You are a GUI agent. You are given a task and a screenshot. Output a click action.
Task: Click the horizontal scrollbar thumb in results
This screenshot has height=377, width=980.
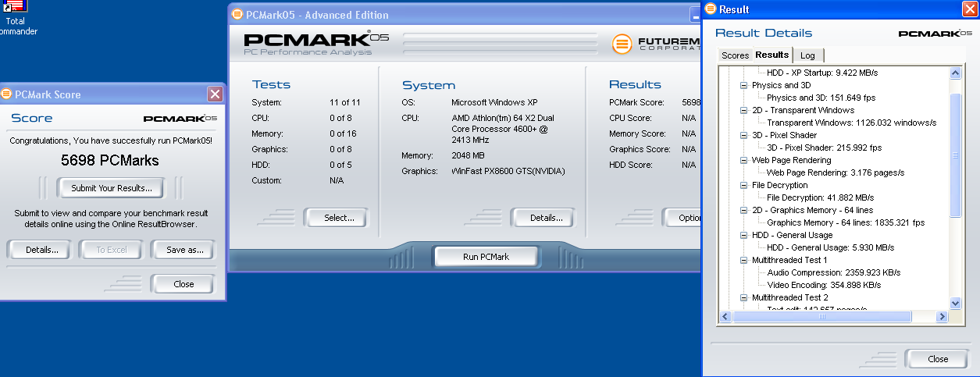[x=821, y=316]
